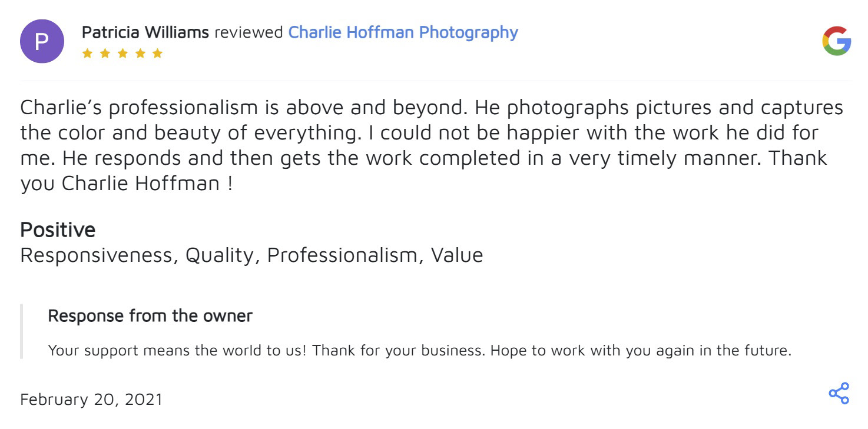Click the purple P avatar

pos(41,41)
